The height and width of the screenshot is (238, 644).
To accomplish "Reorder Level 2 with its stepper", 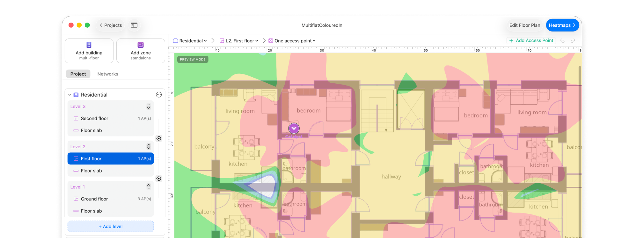I will [x=149, y=146].
